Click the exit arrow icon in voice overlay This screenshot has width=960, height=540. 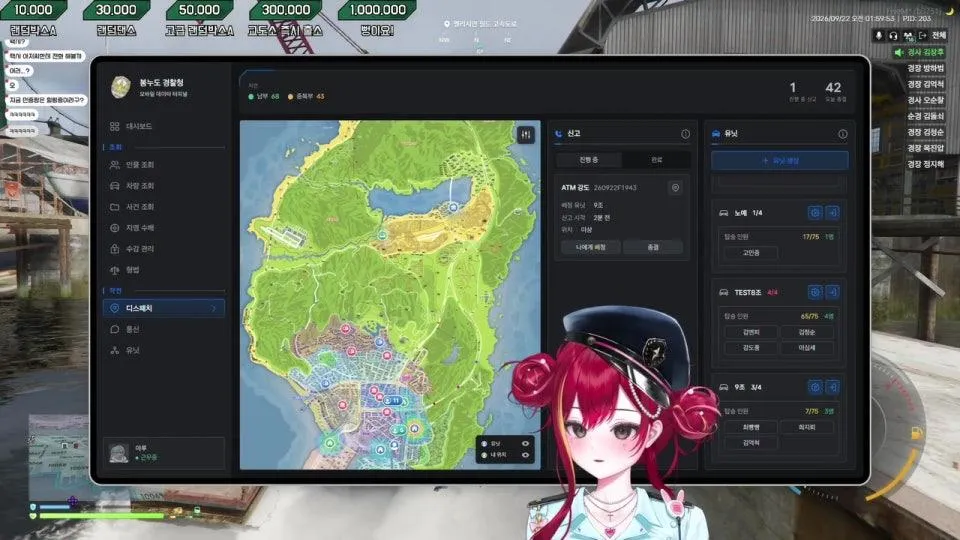923,36
